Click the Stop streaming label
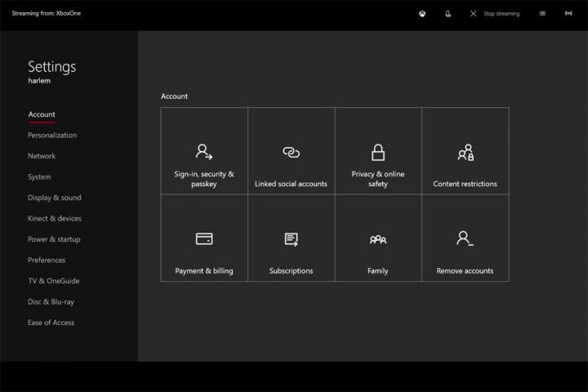Screen dimensions: 588x392 click(x=501, y=14)
